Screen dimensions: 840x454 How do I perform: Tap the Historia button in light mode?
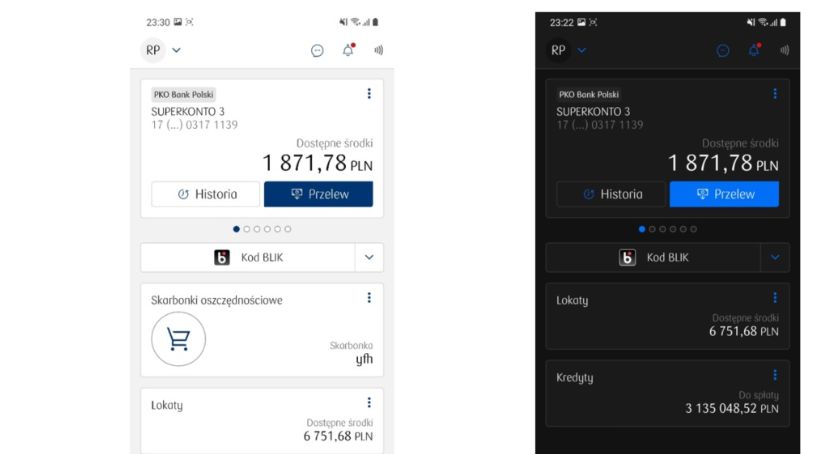coord(206,194)
